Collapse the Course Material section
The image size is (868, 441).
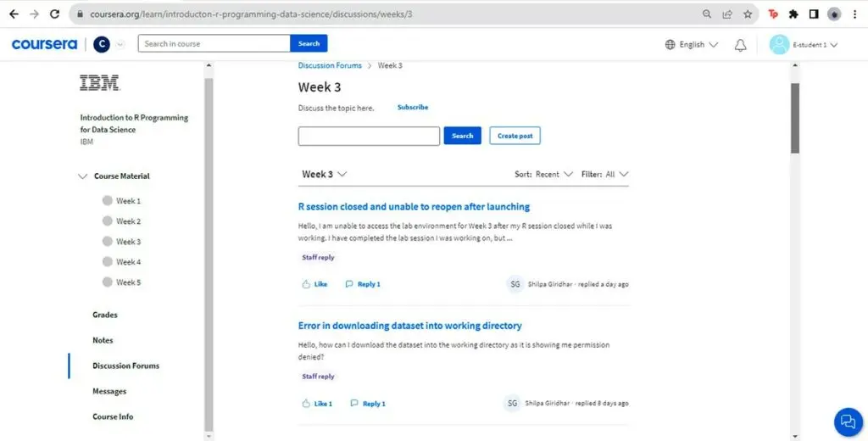[x=82, y=176]
